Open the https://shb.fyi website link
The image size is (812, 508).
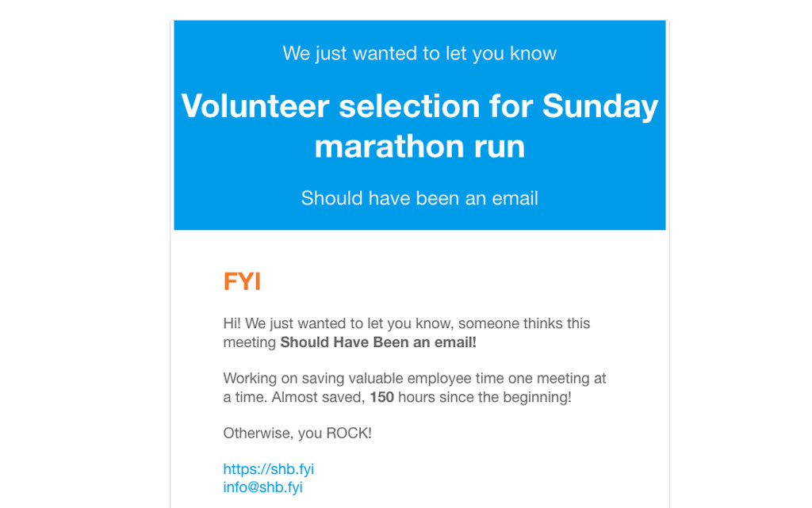point(268,469)
